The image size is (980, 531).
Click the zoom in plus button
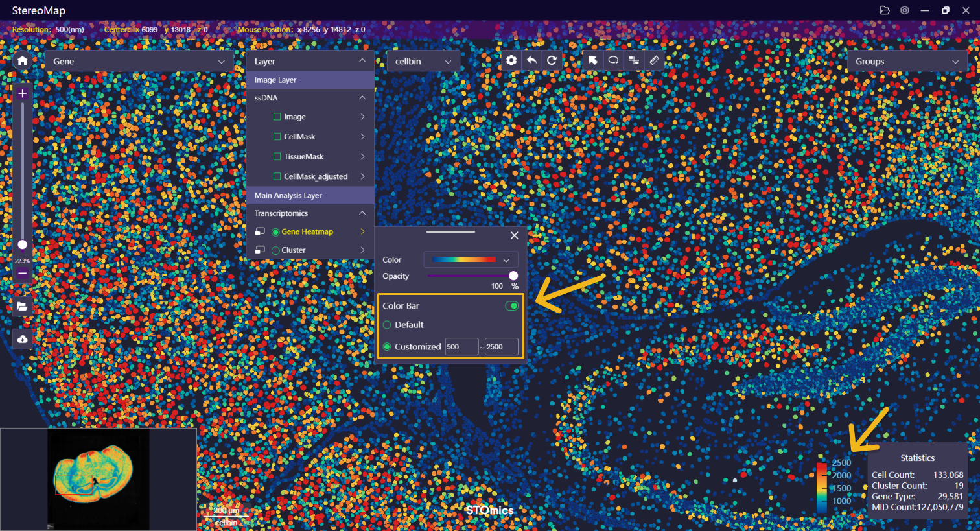pyautogui.click(x=23, y=93)
